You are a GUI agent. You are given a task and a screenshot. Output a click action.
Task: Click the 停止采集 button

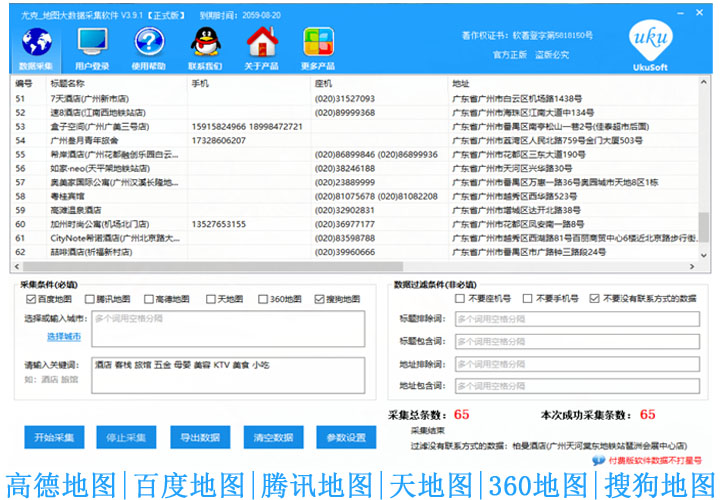126,437
